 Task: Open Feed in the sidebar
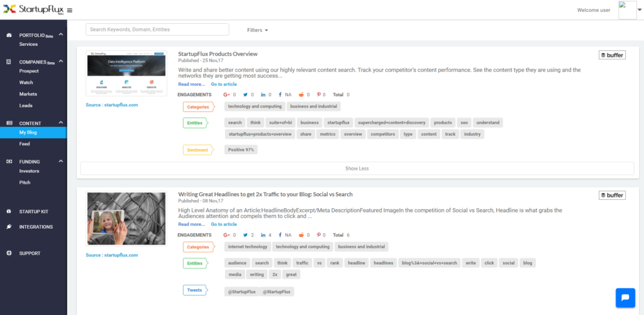pyautogui.click(x=25, y=144)
